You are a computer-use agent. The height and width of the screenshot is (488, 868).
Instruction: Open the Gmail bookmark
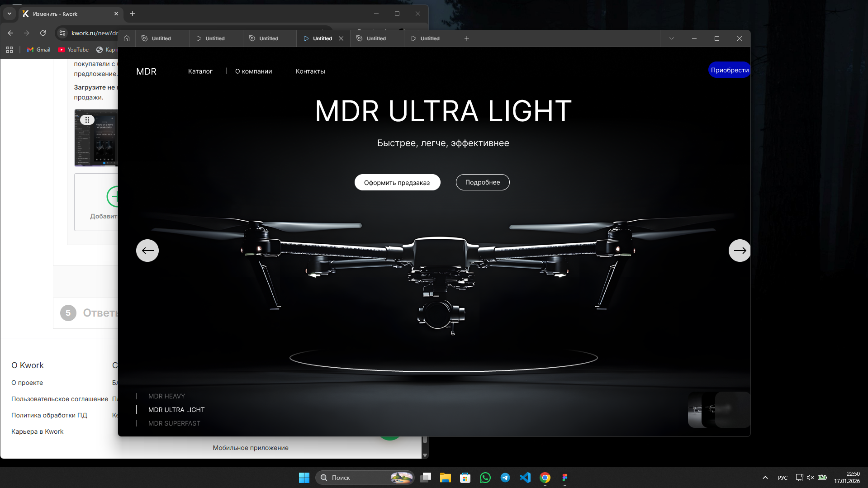click(39, 50)
